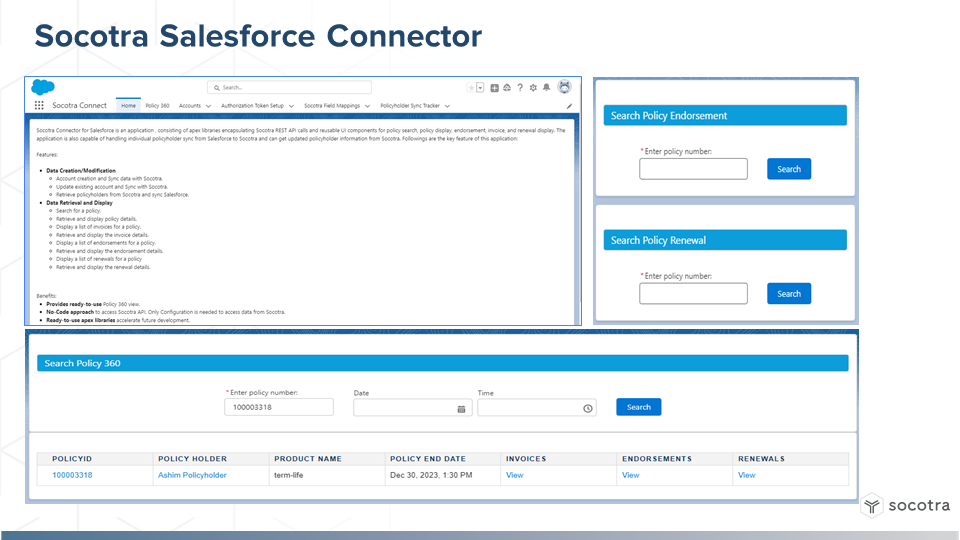Expand the Accounts tab dropdown chevron

208,106
